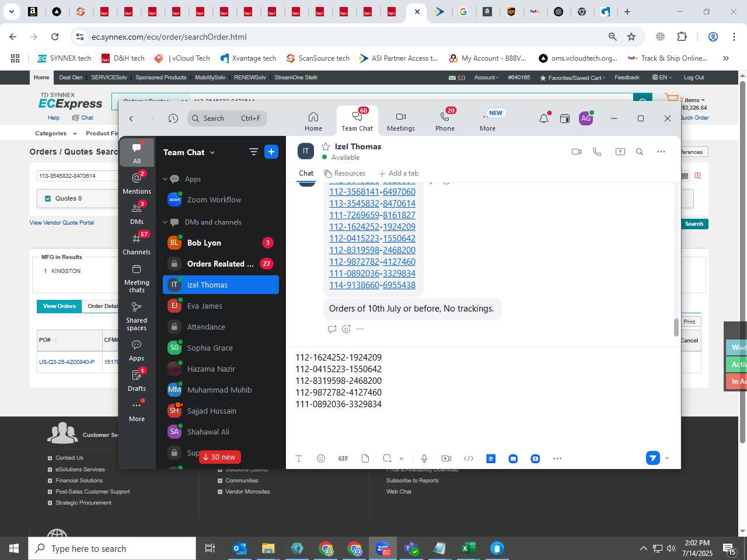Open Shared spaces in the Zoom sidebar
Viewport: 747px width, 560px height.
pos(137,316)
